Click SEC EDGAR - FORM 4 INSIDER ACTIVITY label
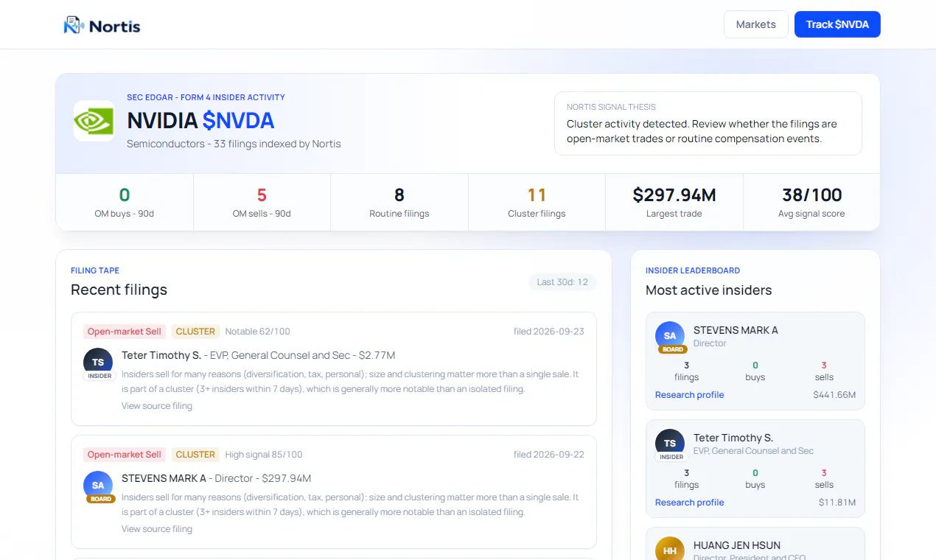 [206, 97]
